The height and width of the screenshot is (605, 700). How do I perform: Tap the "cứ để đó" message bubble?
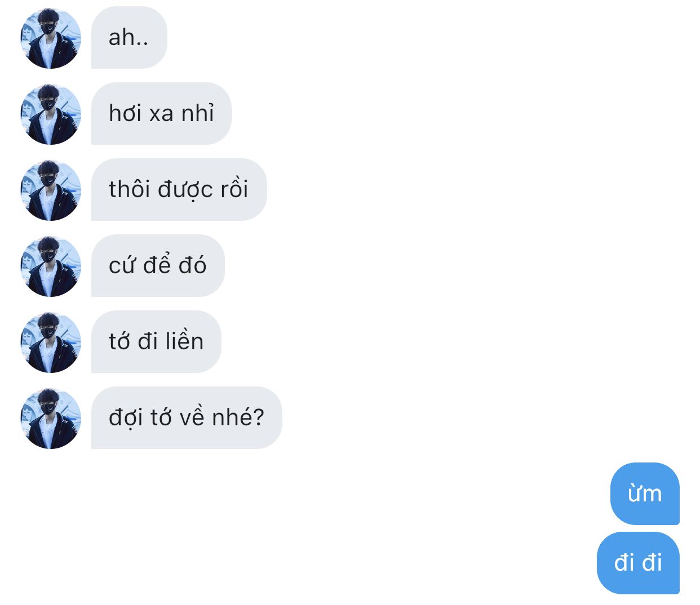tap(158, 266)
